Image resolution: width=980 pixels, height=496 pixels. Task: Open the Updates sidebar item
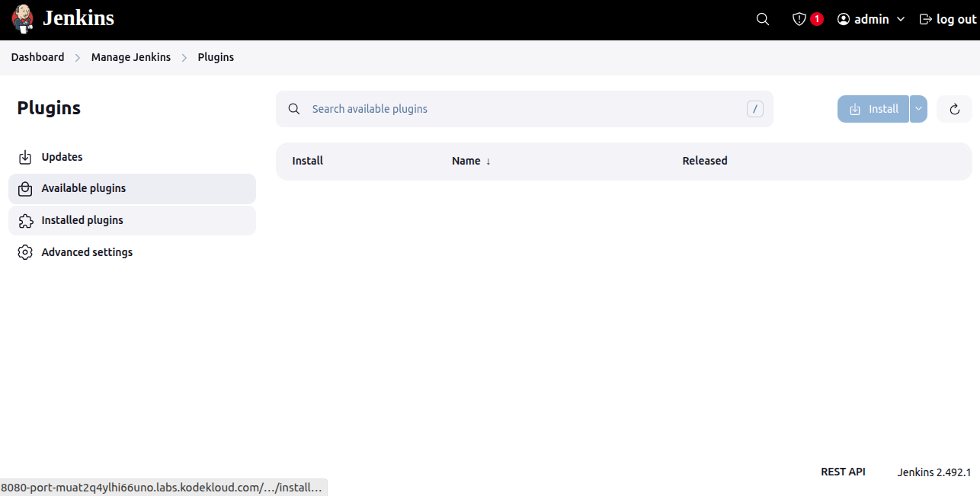coord(132,157)
